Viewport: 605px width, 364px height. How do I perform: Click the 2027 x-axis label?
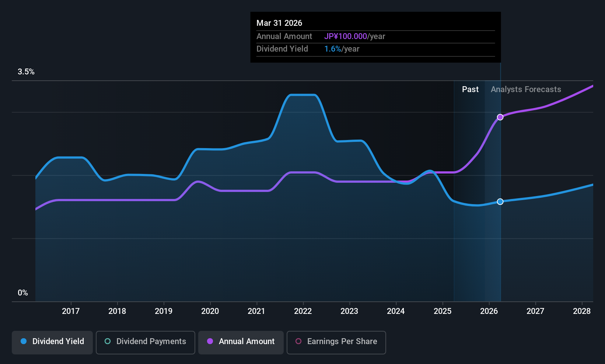tap(535, 311)
